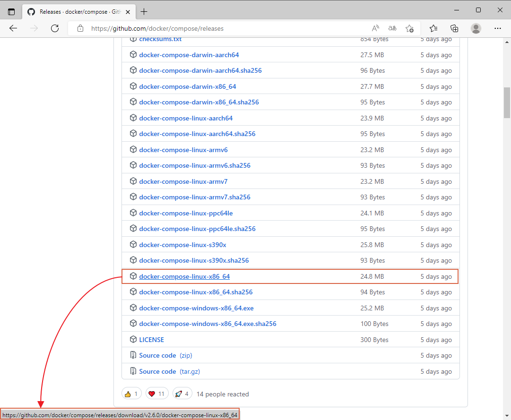Open the LICENSE asset link

tap(152, 340)
